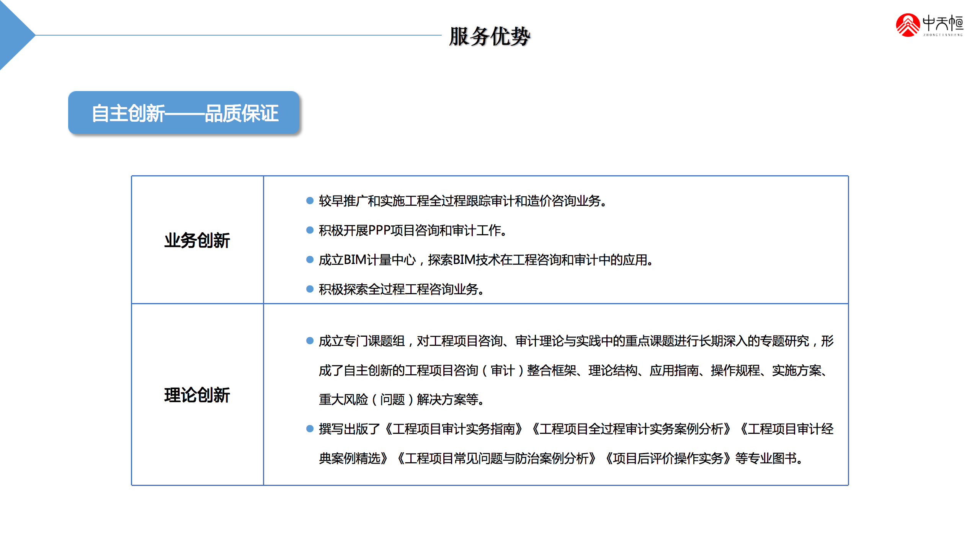Click the bullet before 积极开展PPP项目 line

pos(310,230)
